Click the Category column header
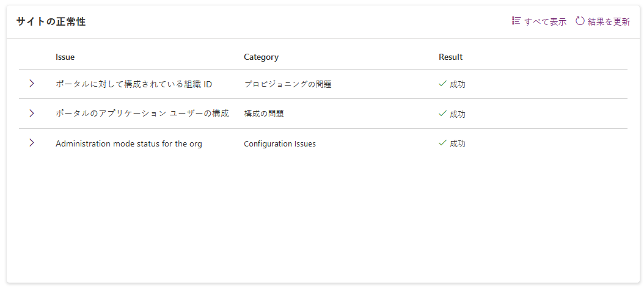 [x=261, y=57]
